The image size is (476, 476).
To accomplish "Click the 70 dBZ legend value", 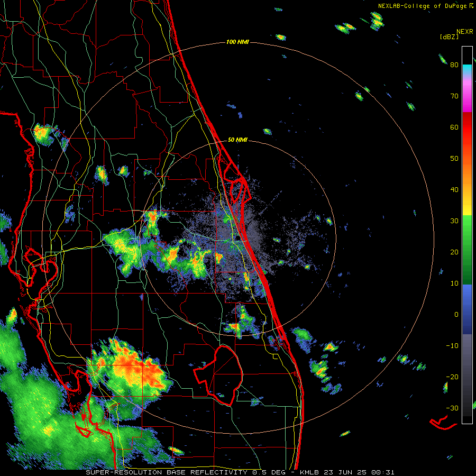I will 454,96.
